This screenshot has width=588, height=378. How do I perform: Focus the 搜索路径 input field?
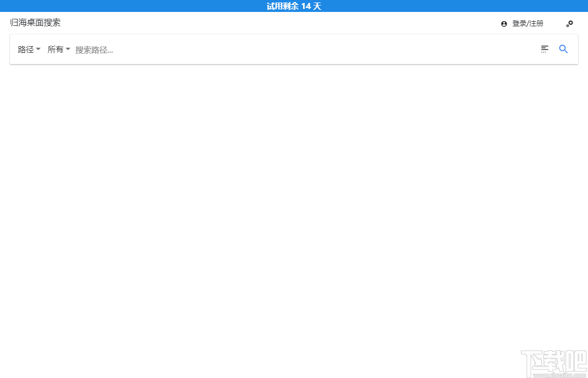point(304,50)
